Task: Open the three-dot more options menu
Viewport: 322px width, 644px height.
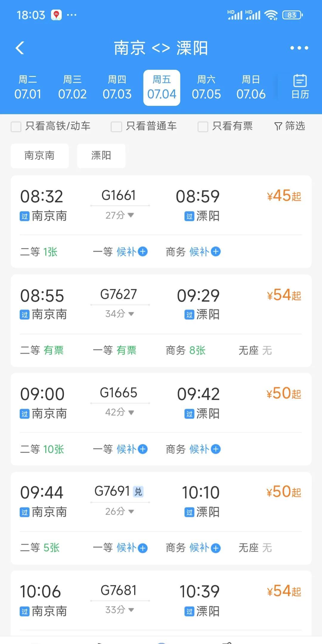Action: pyautogui.click(x=299, y=48)
